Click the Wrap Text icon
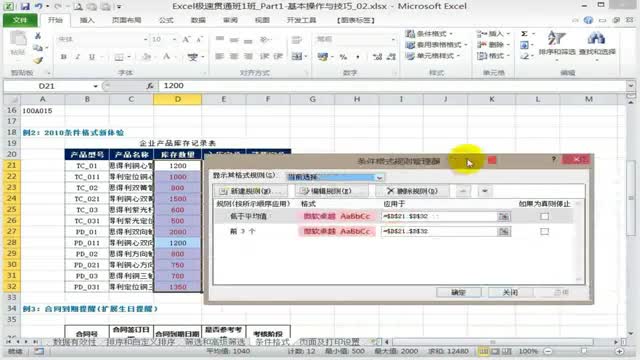 (297, 40)
